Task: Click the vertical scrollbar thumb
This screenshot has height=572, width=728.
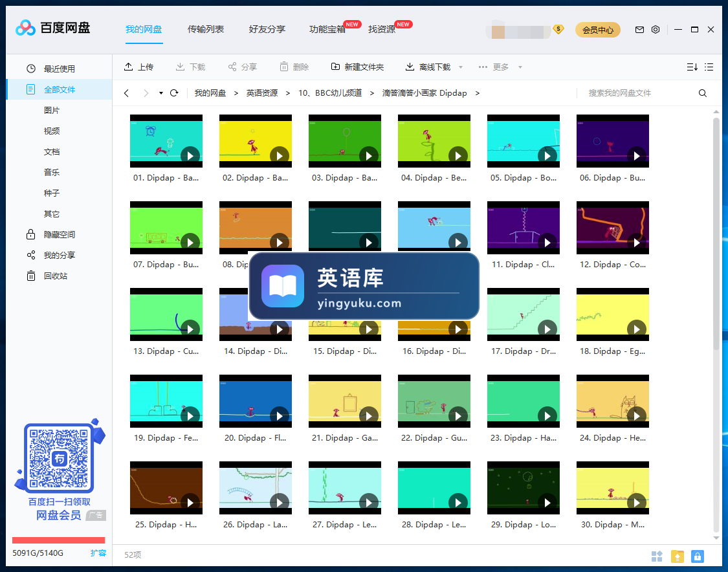Action: click(x=716, y=234)
